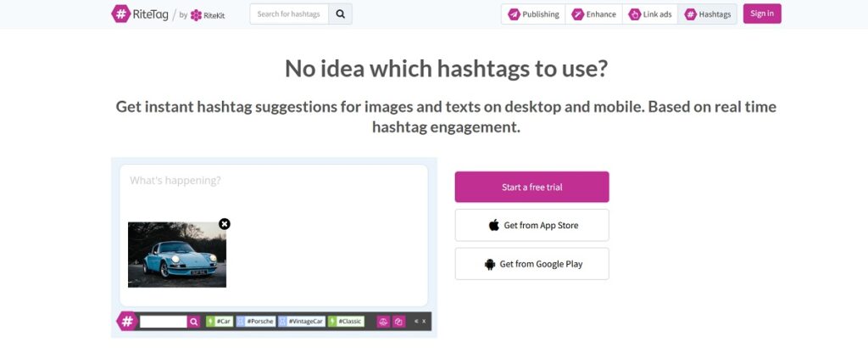Click the blue Porsche car thumbnail

tap(176, 255)
